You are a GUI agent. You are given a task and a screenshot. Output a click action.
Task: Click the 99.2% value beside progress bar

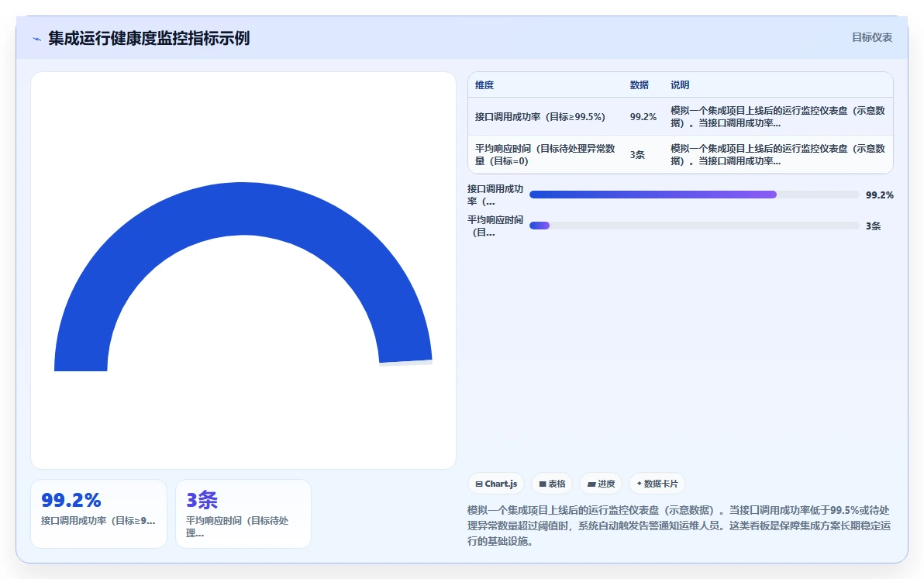pos(879,195)
